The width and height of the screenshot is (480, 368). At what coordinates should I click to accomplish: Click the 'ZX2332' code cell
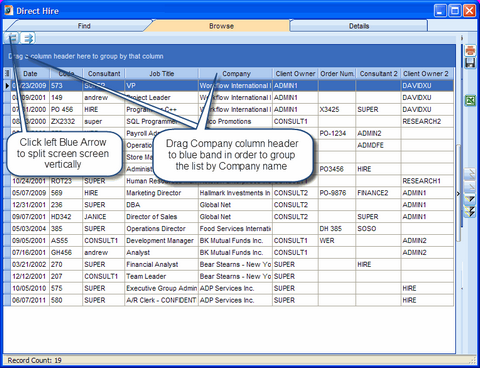[x=66, y=122]
